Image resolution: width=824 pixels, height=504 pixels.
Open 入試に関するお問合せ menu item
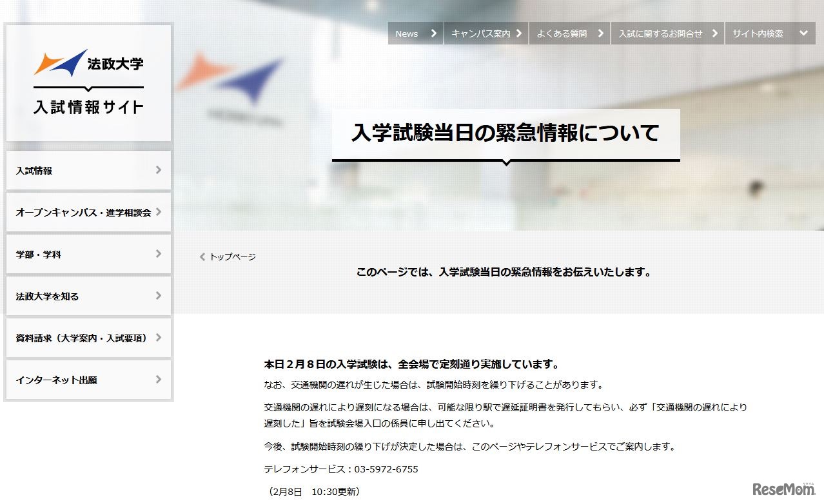tap(667, 34)
